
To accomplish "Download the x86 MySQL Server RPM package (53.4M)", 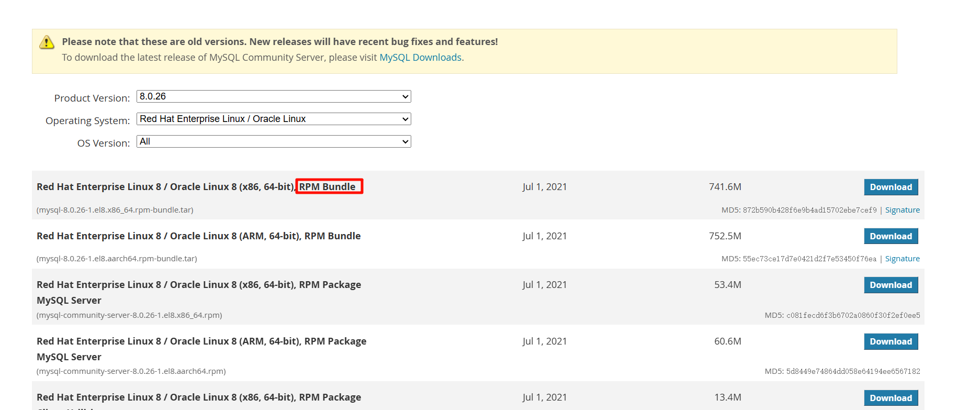I will [x=891, y=285].
